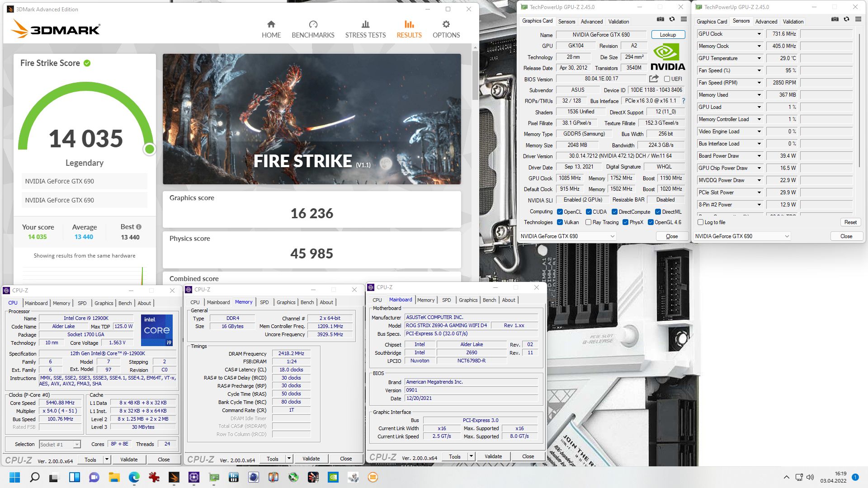Toggle the DirectML checkbox

click(x=658, y=212)
